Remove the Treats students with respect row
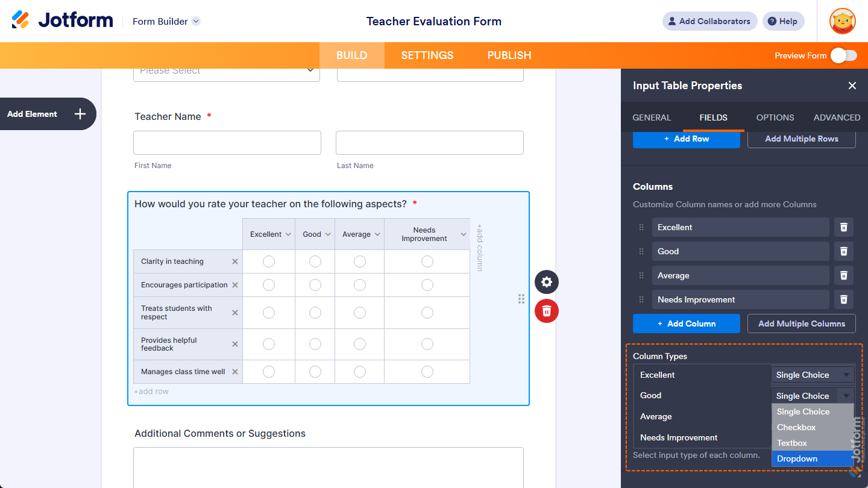 235,313
